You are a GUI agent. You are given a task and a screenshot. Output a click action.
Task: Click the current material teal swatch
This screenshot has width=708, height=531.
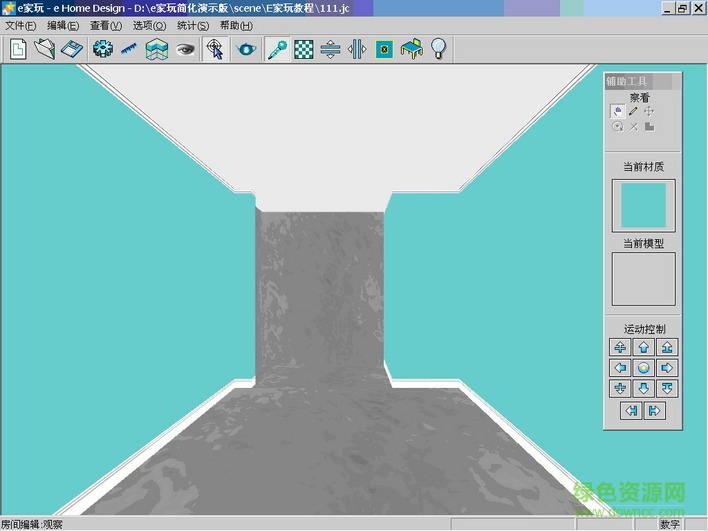point(643,205)
